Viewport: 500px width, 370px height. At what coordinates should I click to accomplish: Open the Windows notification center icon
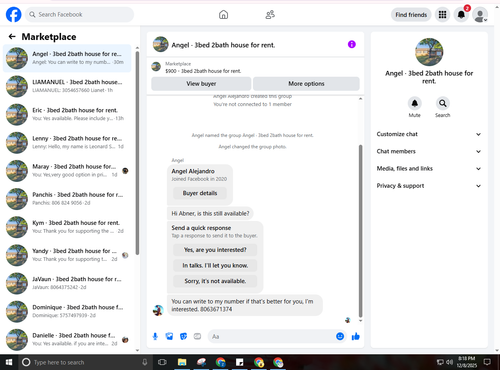point(487,362)
